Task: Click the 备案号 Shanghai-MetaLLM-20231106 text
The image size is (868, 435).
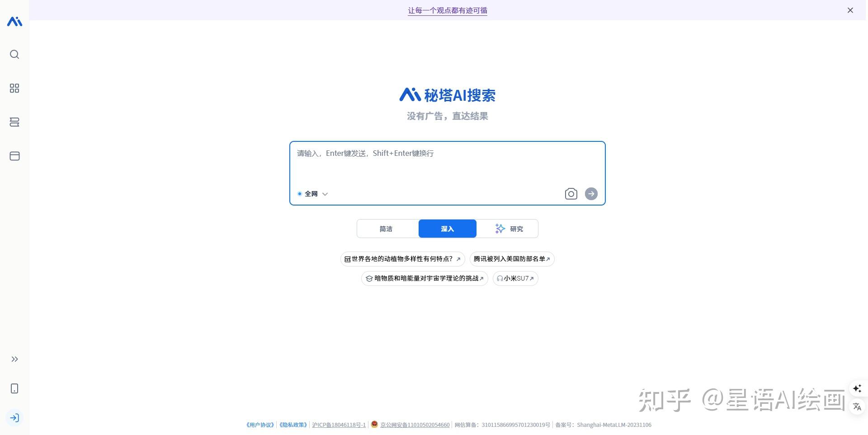Action: coord(603,425)
